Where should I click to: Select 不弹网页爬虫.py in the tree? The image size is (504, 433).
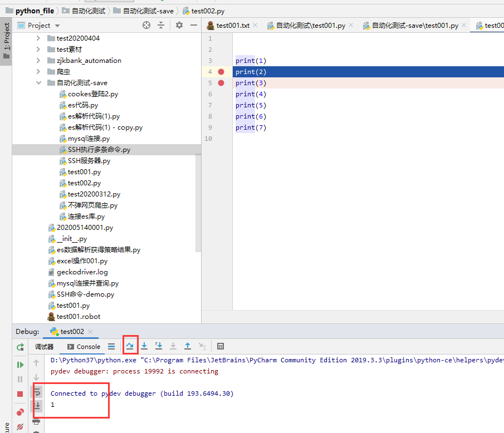[92, 205]
